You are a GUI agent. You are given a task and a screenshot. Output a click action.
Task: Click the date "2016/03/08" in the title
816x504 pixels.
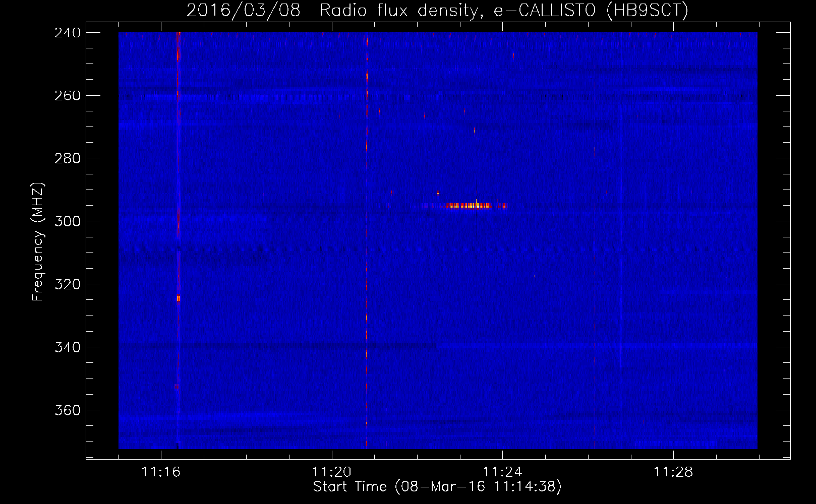click(244, 11)
